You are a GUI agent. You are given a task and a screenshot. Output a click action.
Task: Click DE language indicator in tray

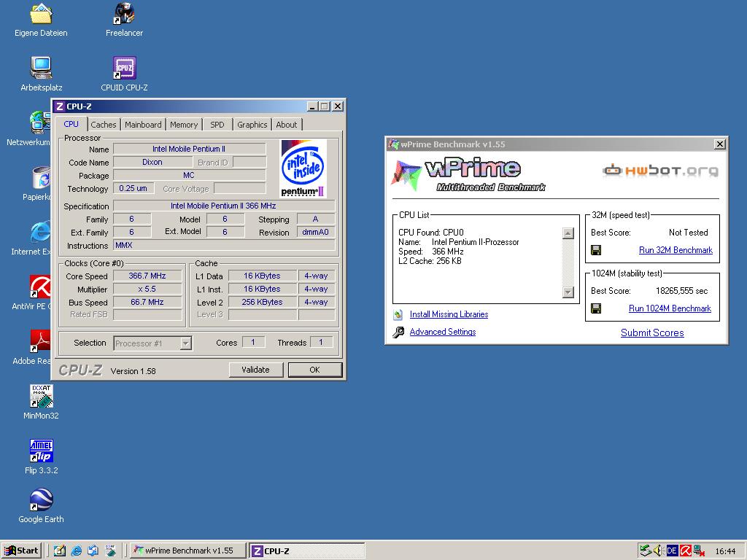(672, 551)
